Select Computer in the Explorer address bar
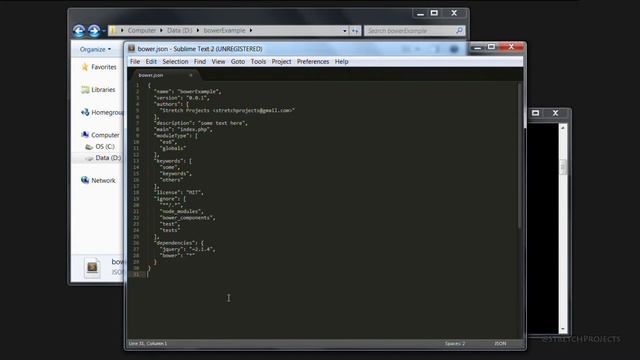640x360 pixels. click(141, 30)
